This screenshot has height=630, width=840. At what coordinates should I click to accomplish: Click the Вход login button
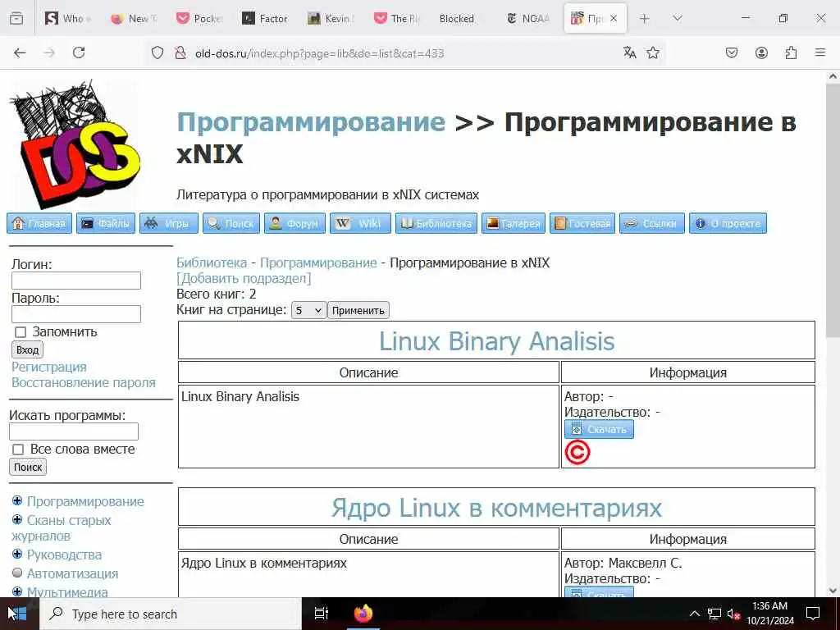(27, 349)
